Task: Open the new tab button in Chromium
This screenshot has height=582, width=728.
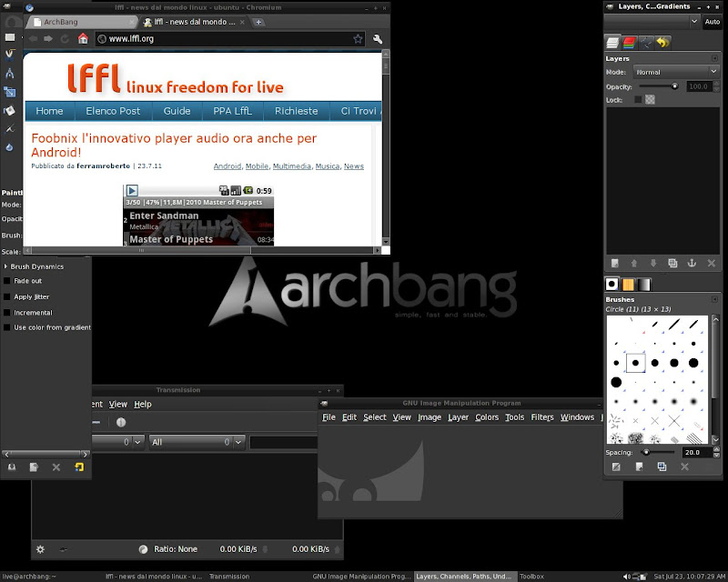Action: point(258,22)
